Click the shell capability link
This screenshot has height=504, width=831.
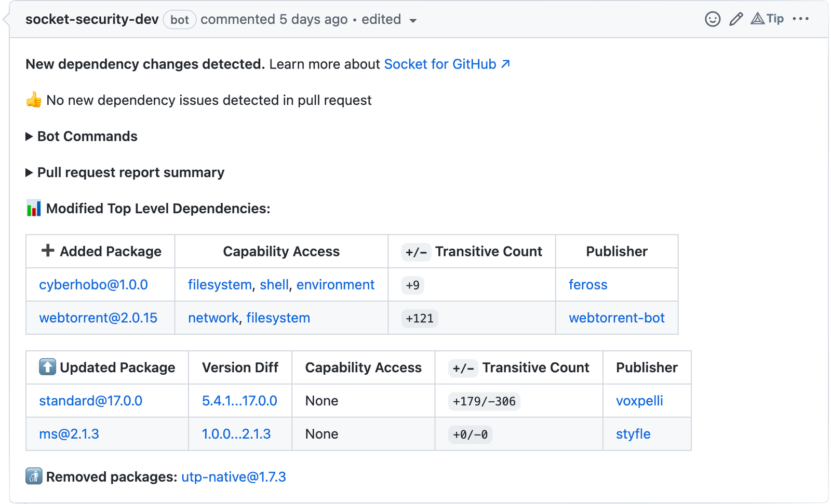274,284
